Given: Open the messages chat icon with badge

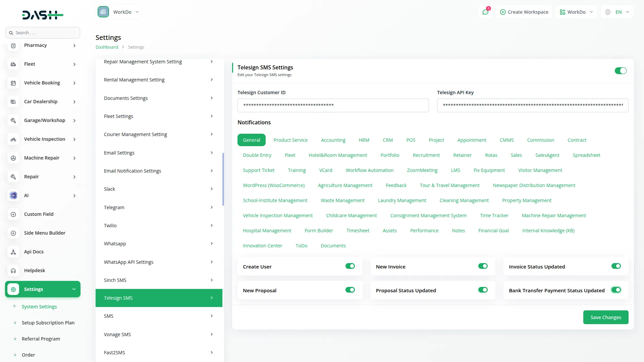Looking at the screenshot, I should point(485,12).
